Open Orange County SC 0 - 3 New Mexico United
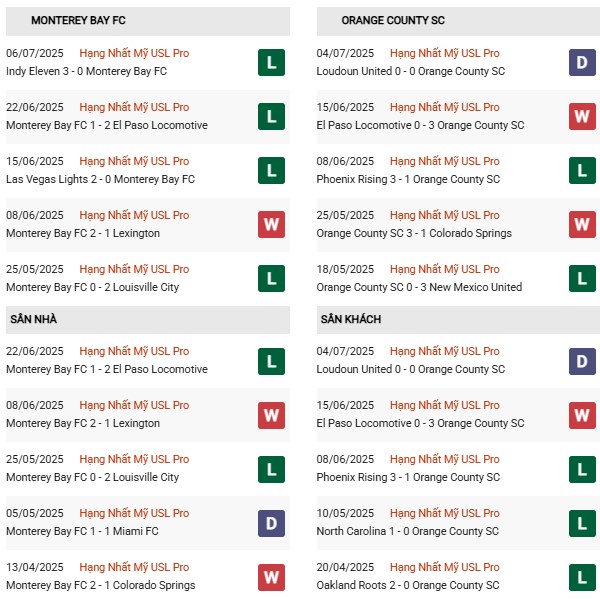Viewport: 600px width, 599px height. click(x=419, y=288)
